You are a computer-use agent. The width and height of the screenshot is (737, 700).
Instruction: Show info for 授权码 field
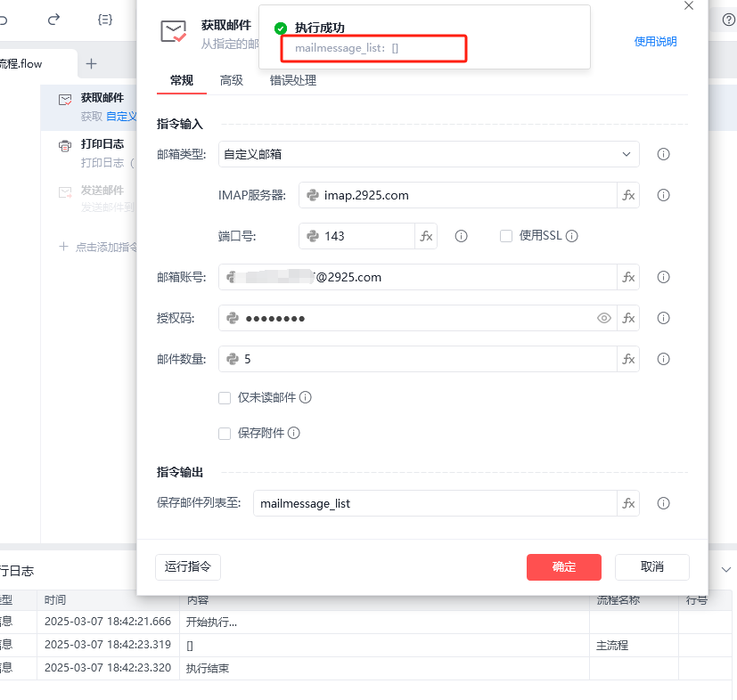point(663,318)
